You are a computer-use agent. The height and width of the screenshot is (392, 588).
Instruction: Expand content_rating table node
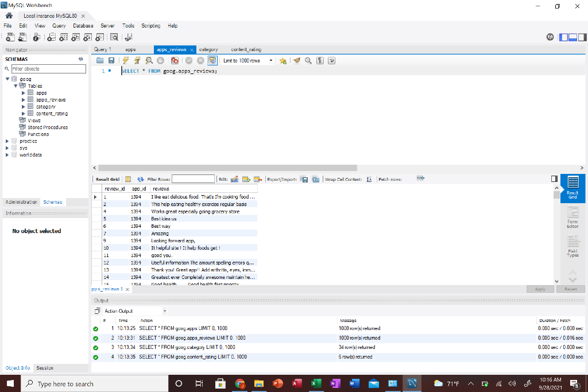point(23,114)
